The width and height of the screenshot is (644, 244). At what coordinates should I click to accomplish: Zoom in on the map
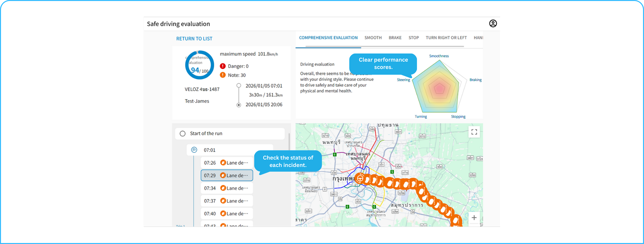click(x=474, y=218)
